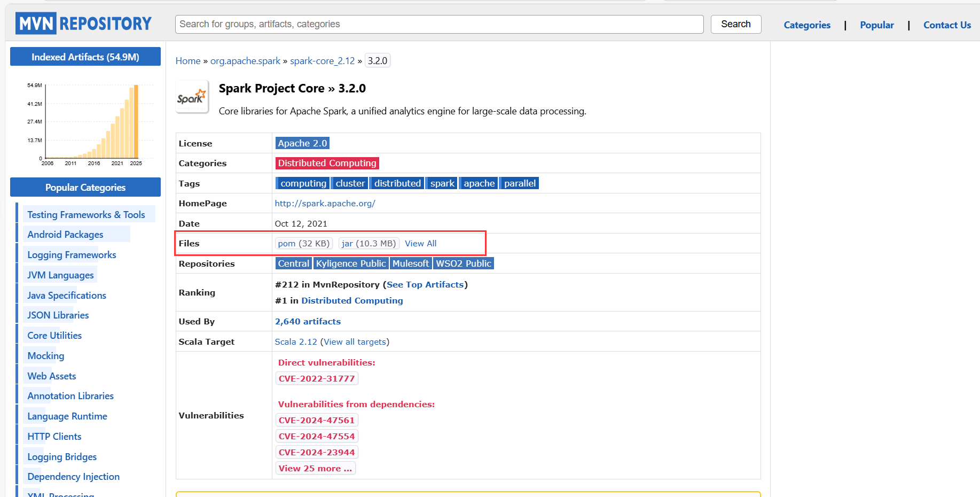This screenshot has height=497, width=980.
Task: Open the 2,640 artifacts link
Action: (x=308, y=322)
